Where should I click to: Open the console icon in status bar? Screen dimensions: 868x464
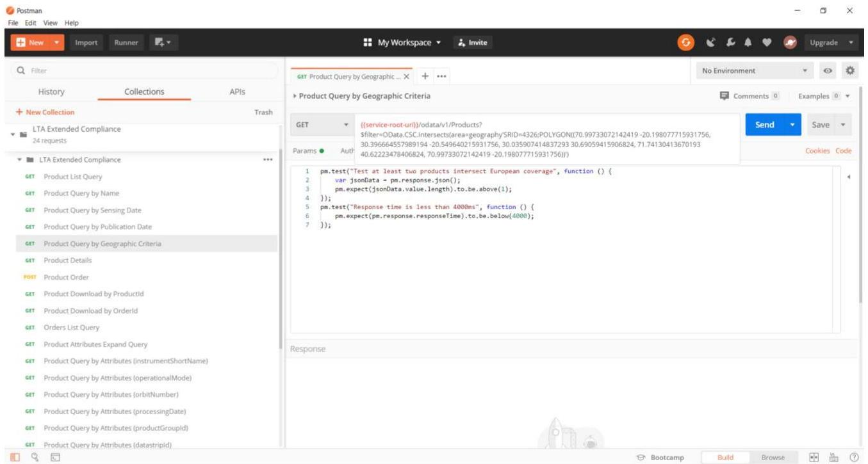click(x=55, y=457)
